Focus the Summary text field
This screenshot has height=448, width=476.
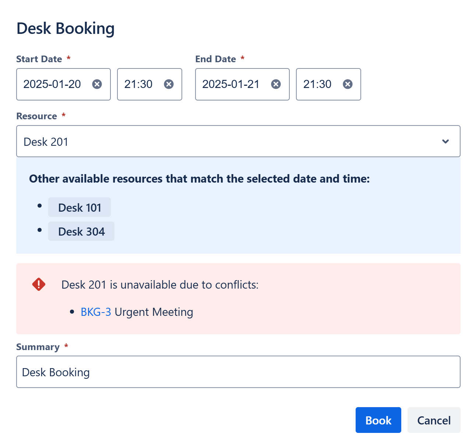tap(238, 372)
